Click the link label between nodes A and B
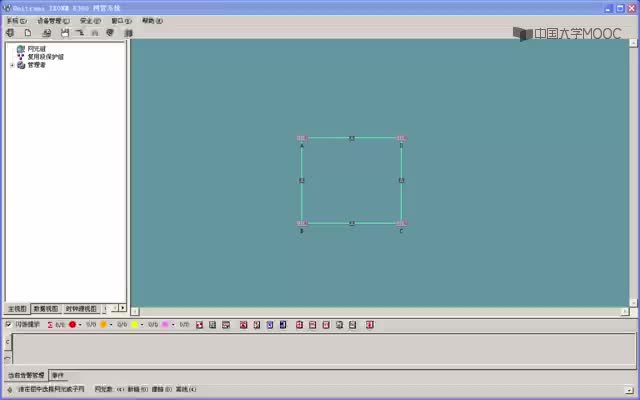Viewport: 640px width, 400px height. click(x=302, y=180)
